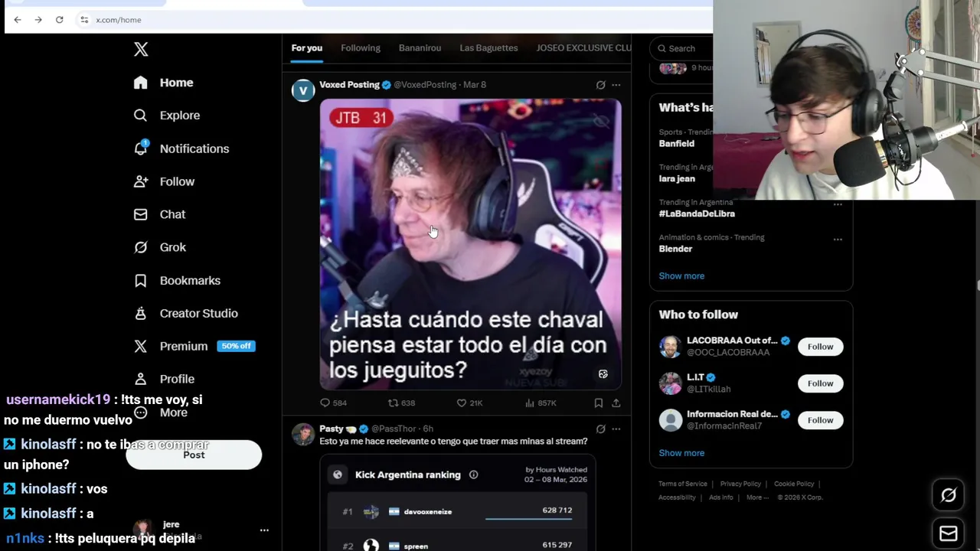Click the Search field

pyautogui.click(x=681, y=48)
